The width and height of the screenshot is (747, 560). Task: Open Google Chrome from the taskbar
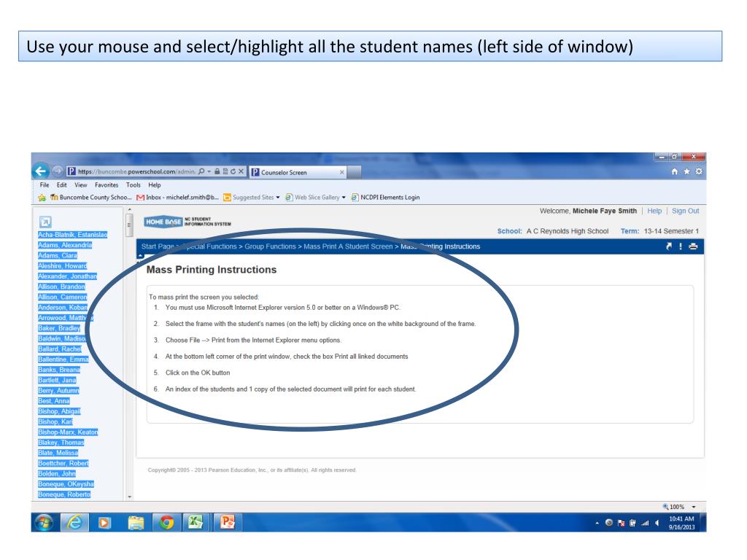tap(166, 523)
